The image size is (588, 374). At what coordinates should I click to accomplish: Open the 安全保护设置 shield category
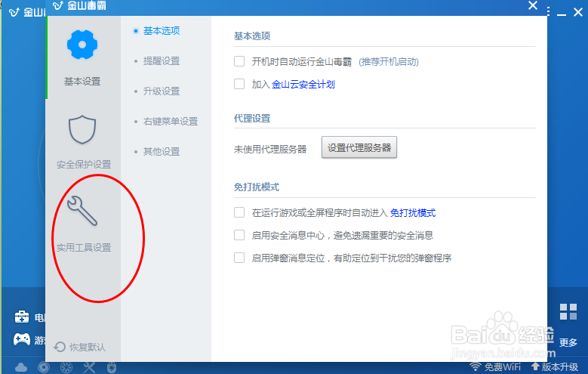point(82,141)
